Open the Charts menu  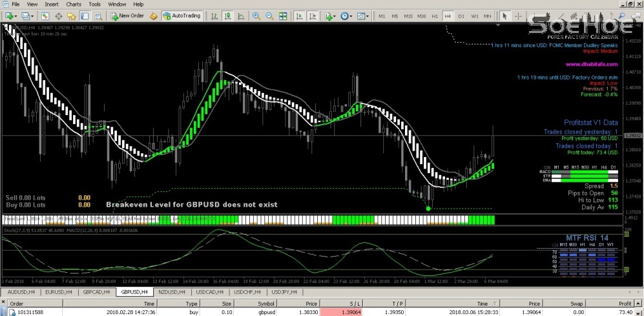(x=74, y=4)
